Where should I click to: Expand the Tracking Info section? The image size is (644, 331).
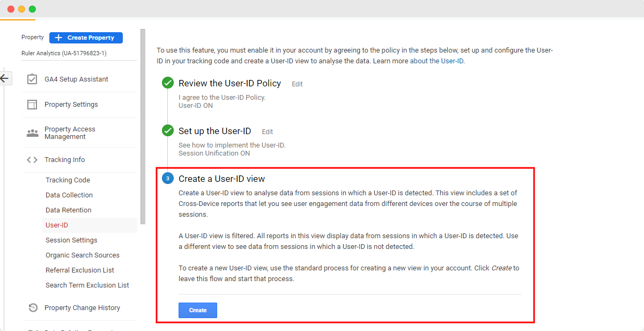(x=64, y=159)
